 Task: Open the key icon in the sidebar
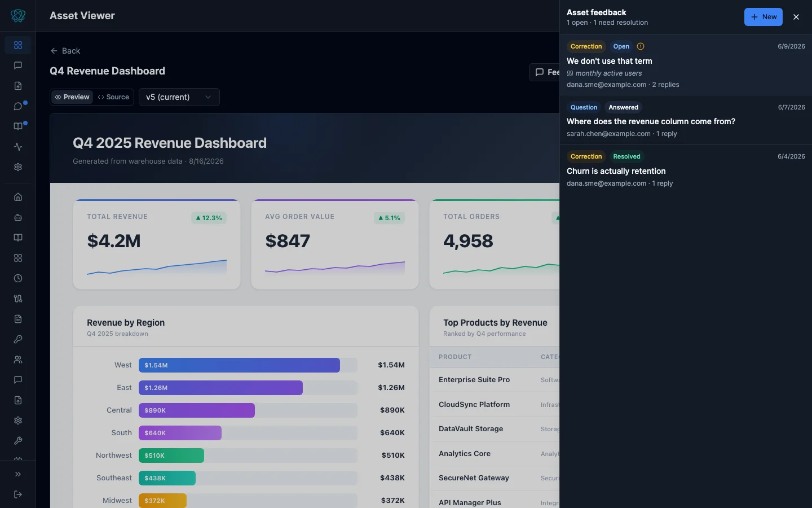coord(18,339)
